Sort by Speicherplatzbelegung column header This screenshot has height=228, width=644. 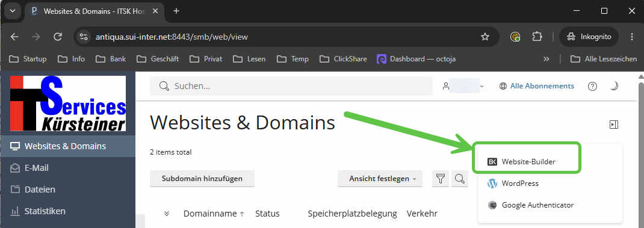tap(352, 214)
